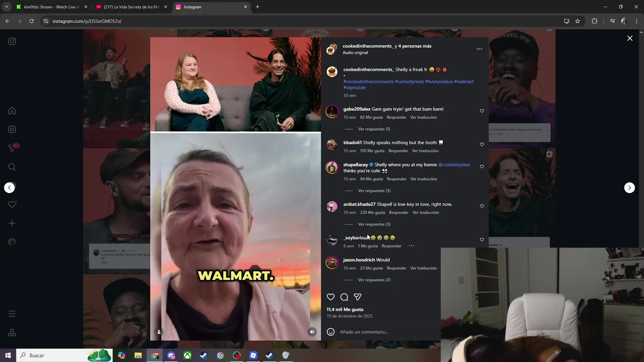The width and height of the screenshot is (644, 362).
Task: Open Chrome extensions puzzle icon
Action: pos(594,21)
